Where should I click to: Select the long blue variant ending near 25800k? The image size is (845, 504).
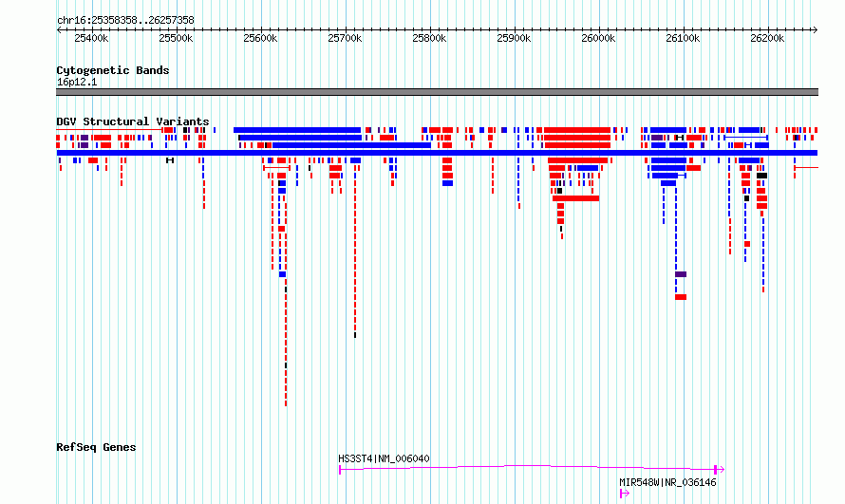point(351,145)
